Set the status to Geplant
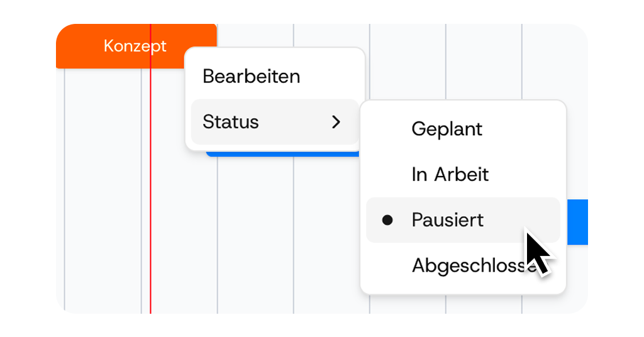 pyautogui.click(x=447, y=129)
